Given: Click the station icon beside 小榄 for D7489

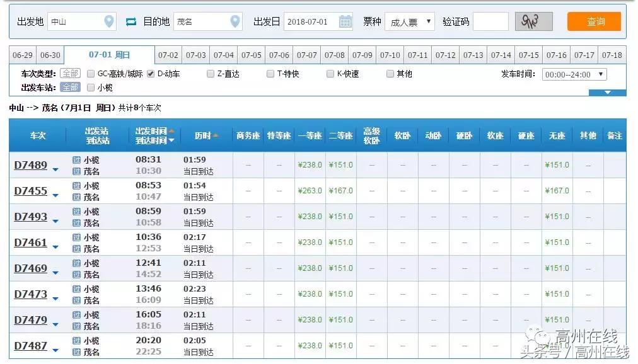Looking at the screenshot, I should [x=76, y=160].
